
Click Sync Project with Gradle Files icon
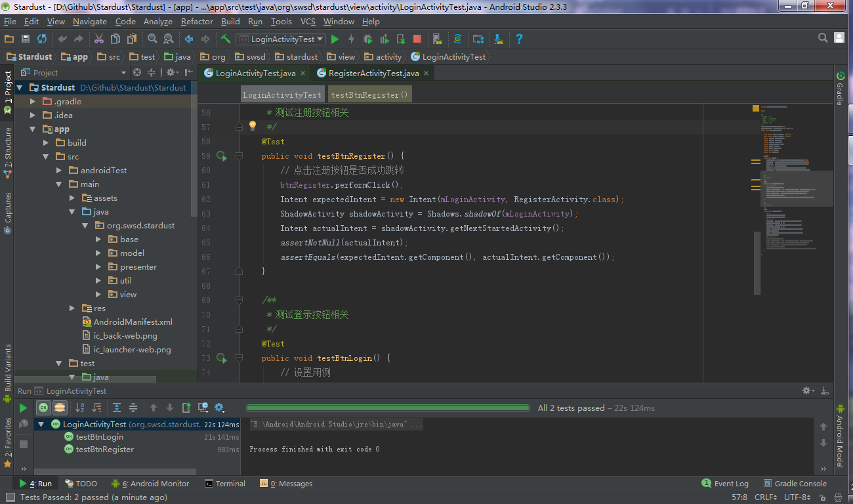point(458,39)
